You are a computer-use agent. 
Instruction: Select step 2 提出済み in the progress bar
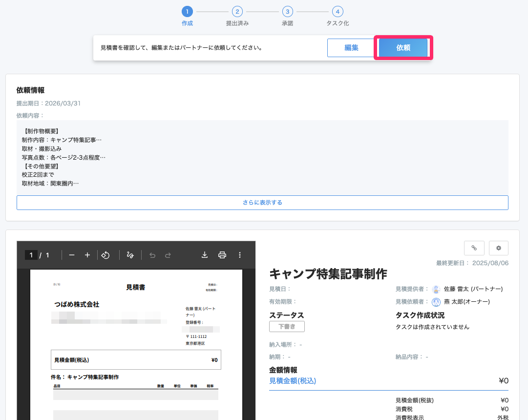tap(237, 11)
